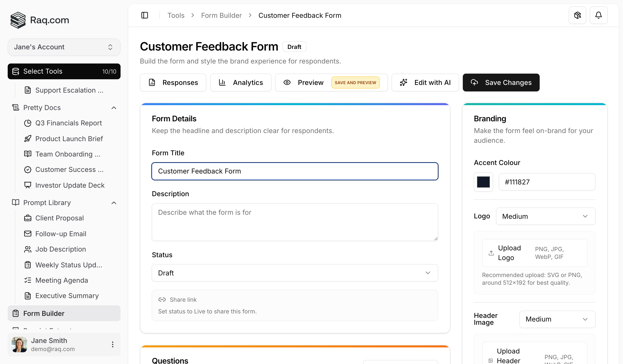This screenshot has height=364, width=623.
Task: Open the Status dropdown showing Draft
Action: coord(295,273)
